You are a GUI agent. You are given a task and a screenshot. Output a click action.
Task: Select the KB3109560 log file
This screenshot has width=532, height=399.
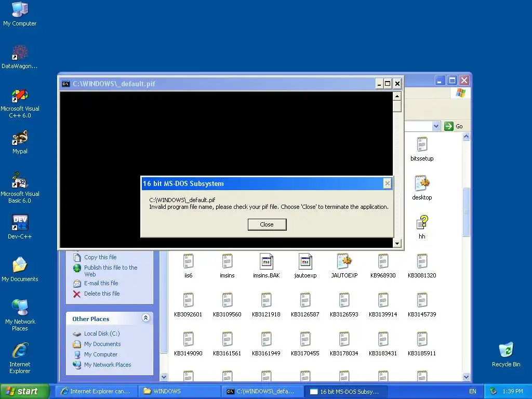pyautogui.click(x=227, y=305)
